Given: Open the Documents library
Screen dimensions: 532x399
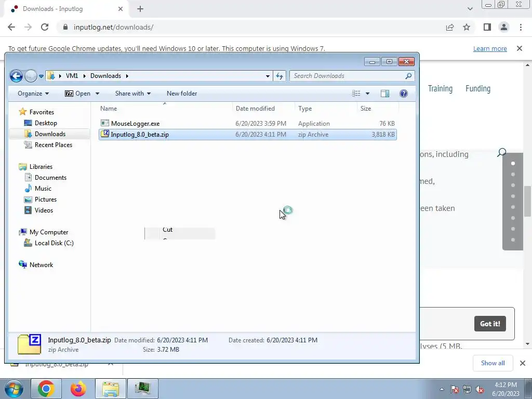Looking at the screenshot, I should (50, 178).
